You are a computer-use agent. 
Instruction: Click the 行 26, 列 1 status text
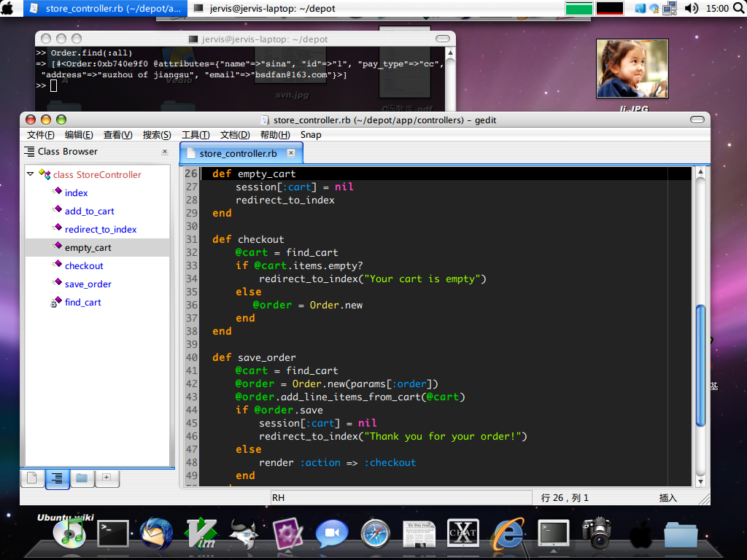point(565,497)
